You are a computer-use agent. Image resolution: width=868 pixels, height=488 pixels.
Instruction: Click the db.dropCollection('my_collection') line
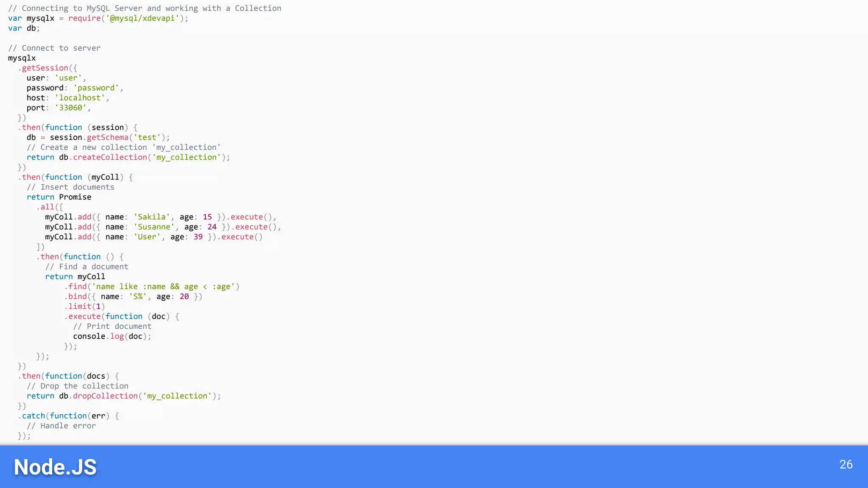(x=124, y=396)
